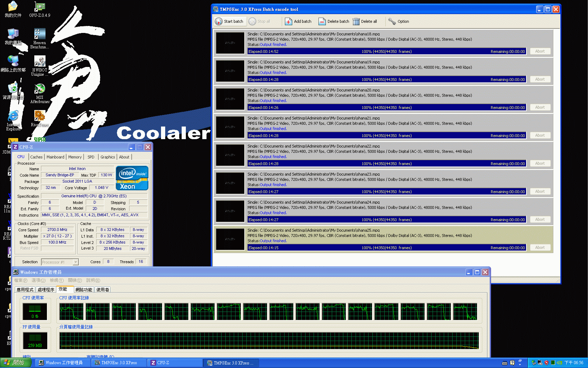Click the shana19.mpg progress bar

click(387, 80)
